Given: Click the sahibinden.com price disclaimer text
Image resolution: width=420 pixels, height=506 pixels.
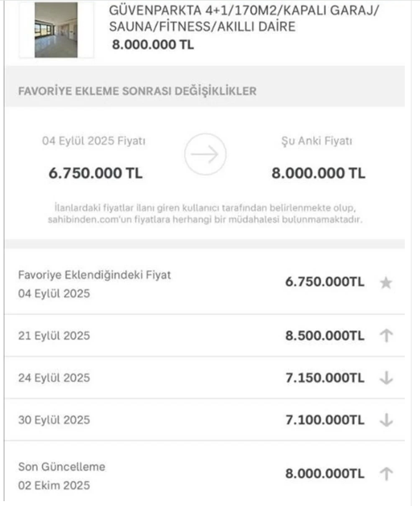Looking at the screenshot, I should tap(205, 215).
